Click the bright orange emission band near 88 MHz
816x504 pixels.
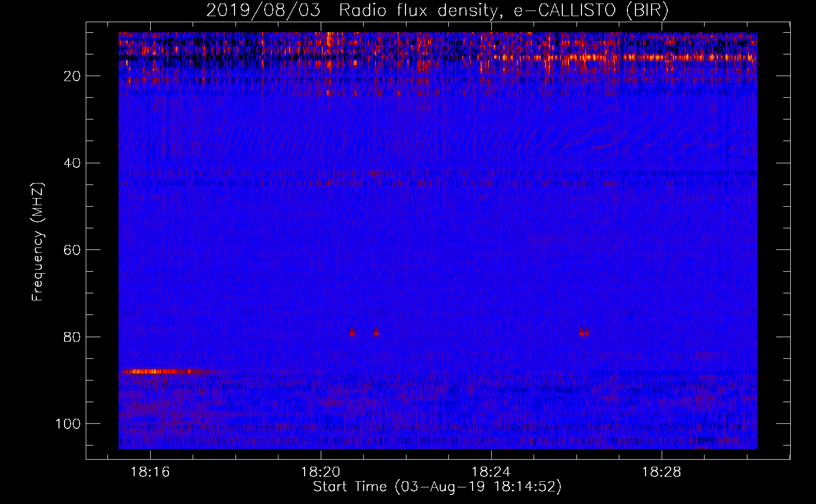click(x=166, y=372)
